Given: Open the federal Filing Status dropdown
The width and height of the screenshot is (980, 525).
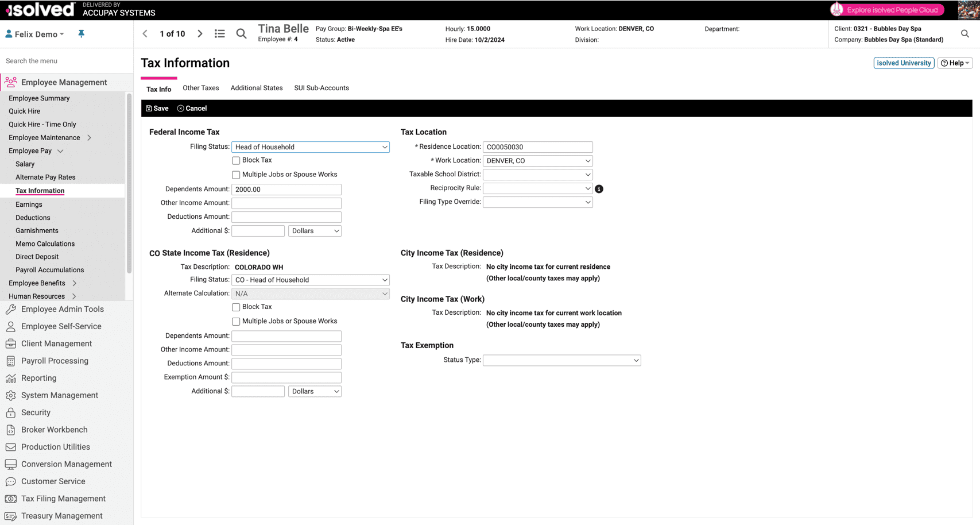Looking at the screenshot, I should point(310,147).
